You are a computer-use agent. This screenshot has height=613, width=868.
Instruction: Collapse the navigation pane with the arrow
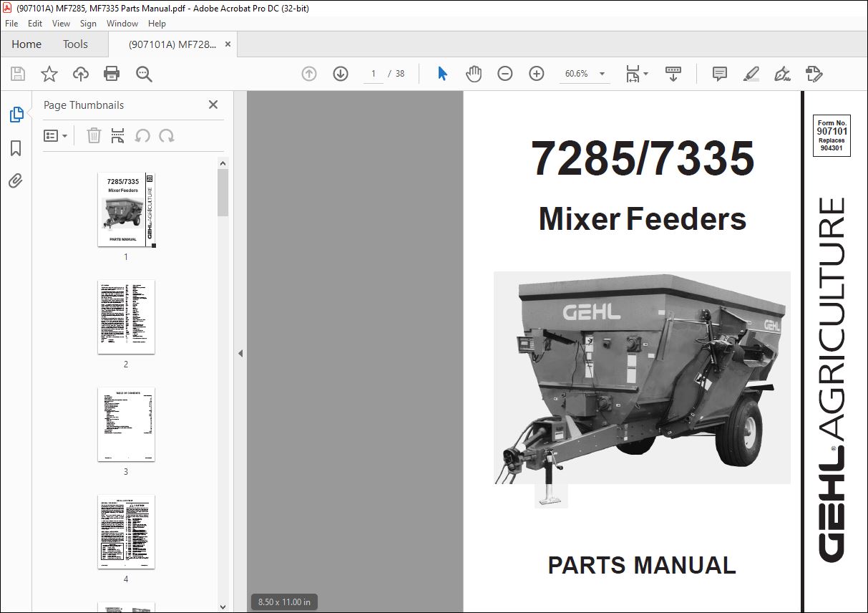[x=240, y=353]
